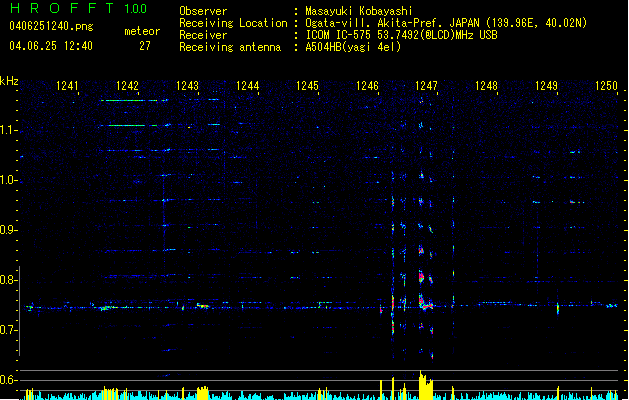Click the date stamp 04.06.25 12:40

51,46
